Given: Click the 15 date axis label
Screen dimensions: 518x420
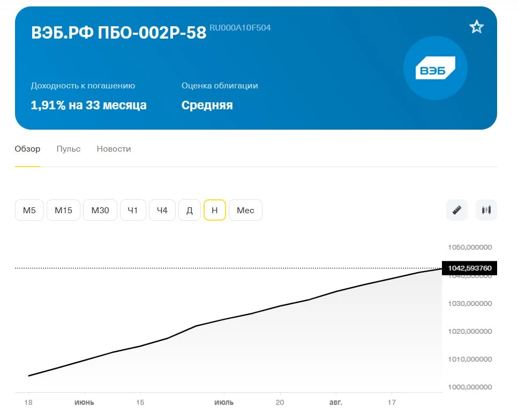Looking at the screenshot, I should [140, 402].
